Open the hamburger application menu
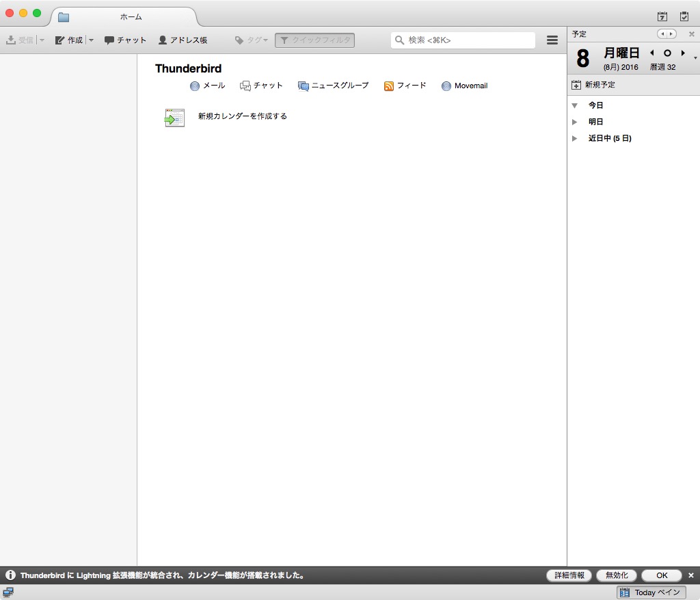The image size is (700, 600). [552, 40]
